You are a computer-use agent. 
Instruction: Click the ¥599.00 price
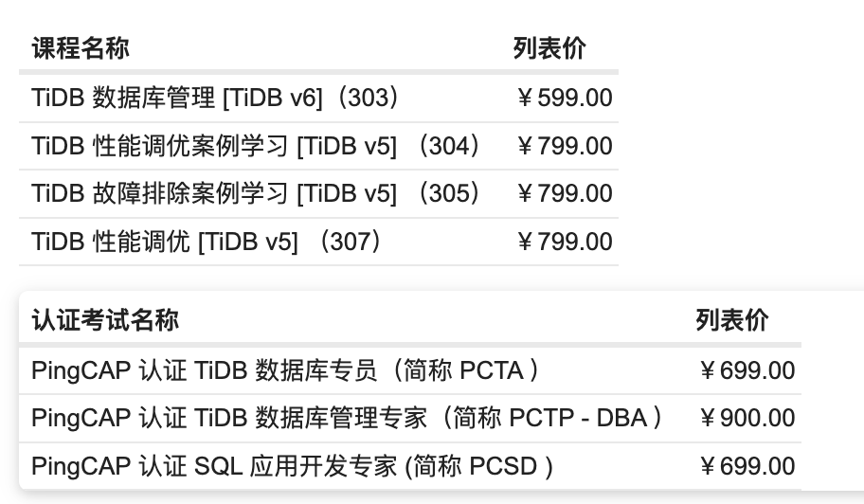[565, 98]
